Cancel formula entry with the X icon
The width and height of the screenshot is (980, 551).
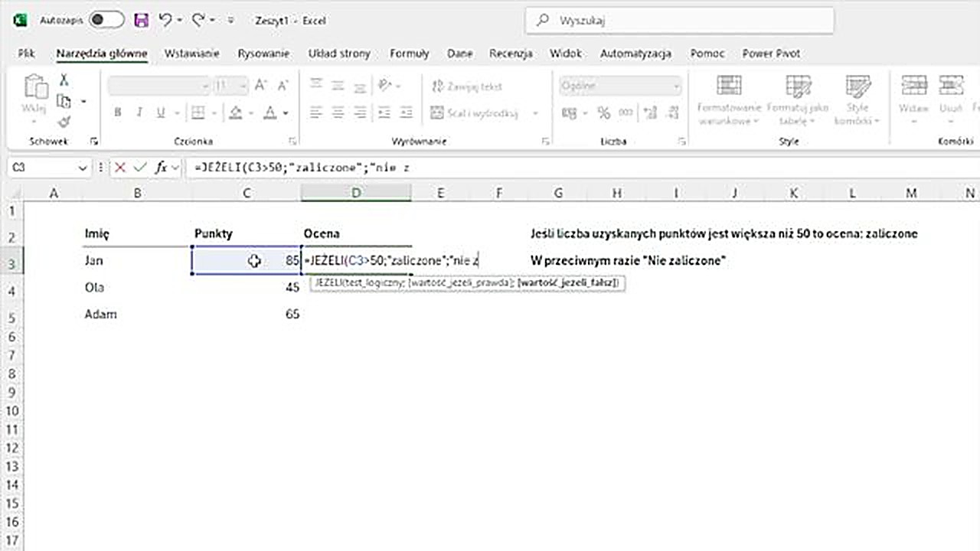[x=120, y=168]
